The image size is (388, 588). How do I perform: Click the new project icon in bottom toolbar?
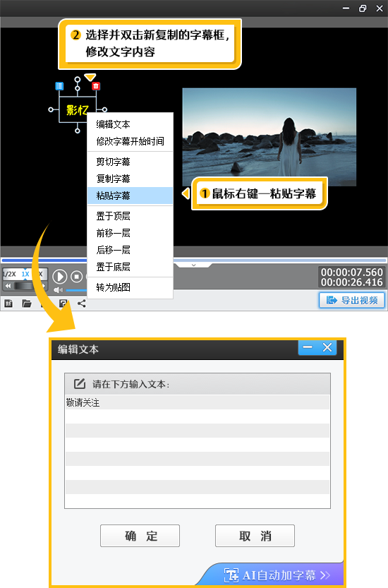(8, 304)
